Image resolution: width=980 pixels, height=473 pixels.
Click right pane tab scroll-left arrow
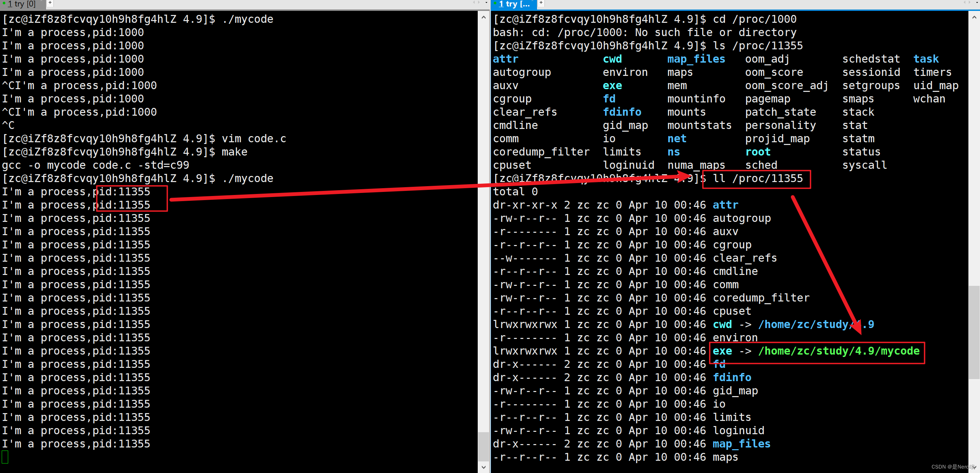point(965,2)
